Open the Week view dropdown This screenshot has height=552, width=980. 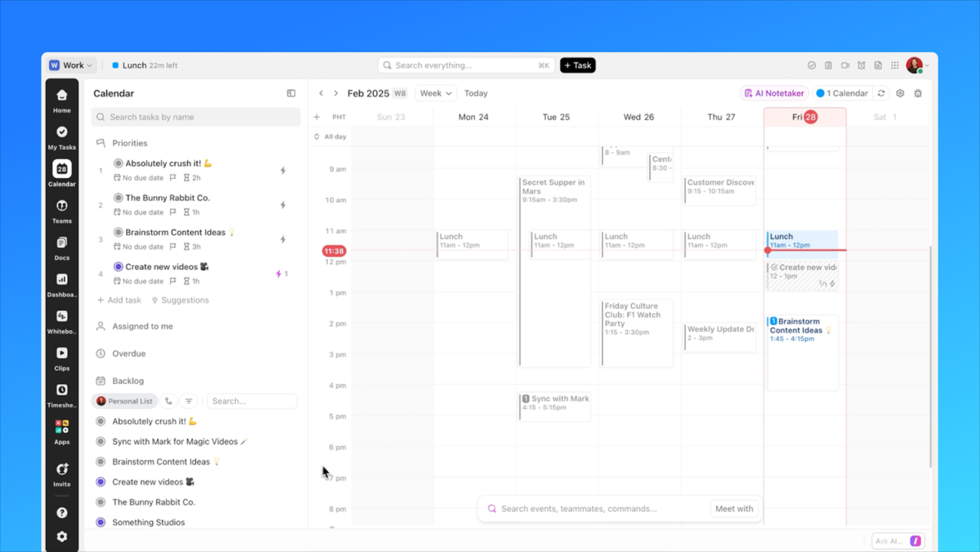(435, 92)
